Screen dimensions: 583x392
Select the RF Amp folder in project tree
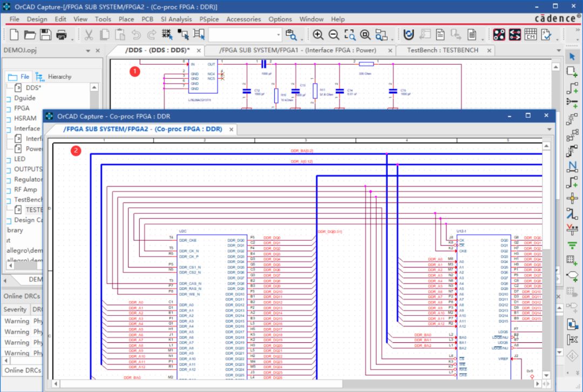click(26, 190)
